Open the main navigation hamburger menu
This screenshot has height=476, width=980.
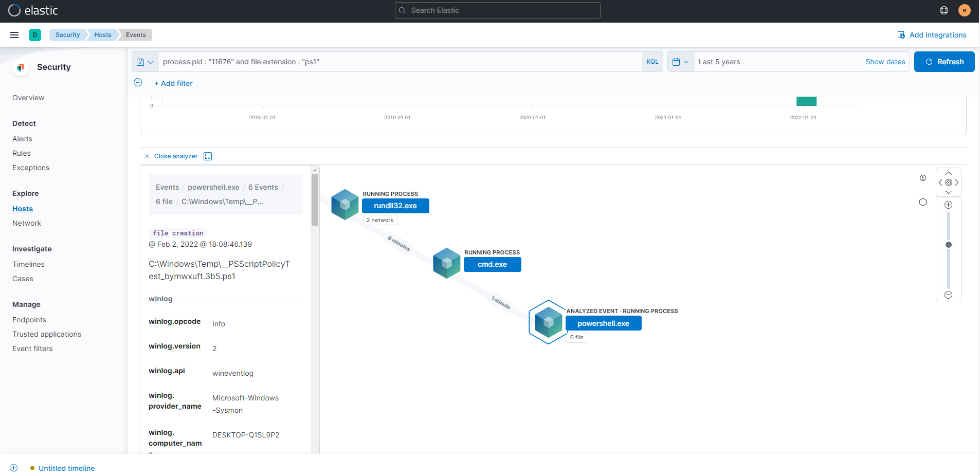[14, 35]
